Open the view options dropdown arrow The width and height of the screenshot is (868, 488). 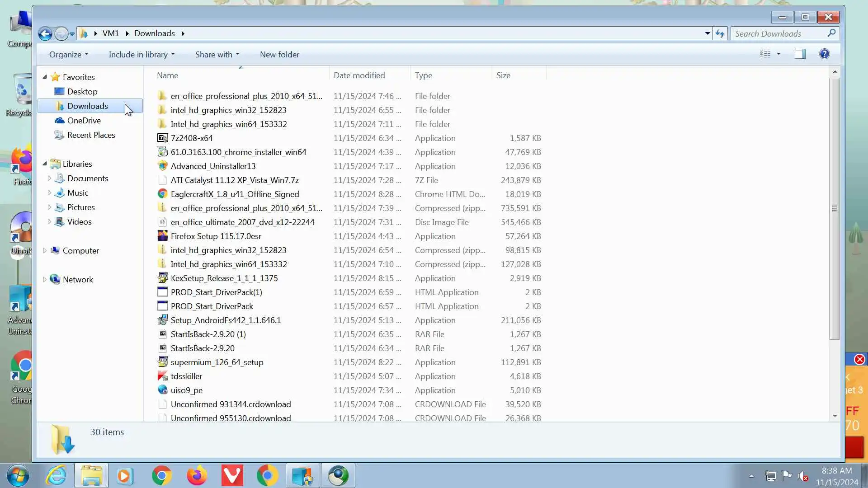(778, 54)
